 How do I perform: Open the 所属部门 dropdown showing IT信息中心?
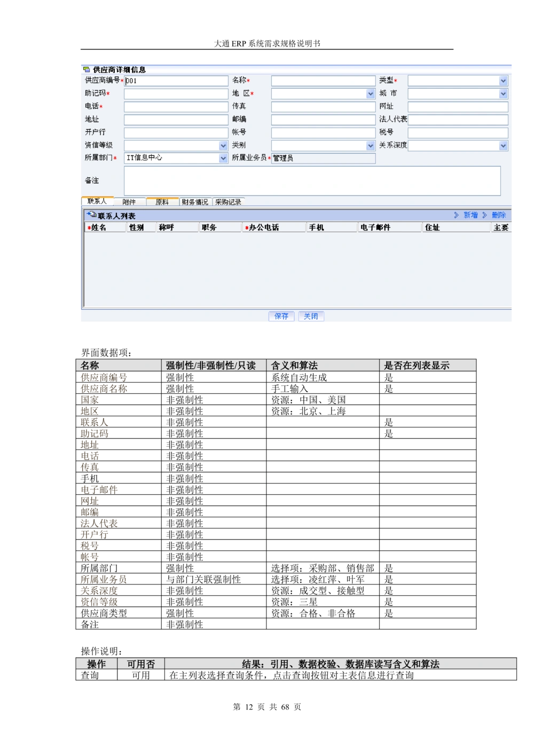click(x=223, y=158)
